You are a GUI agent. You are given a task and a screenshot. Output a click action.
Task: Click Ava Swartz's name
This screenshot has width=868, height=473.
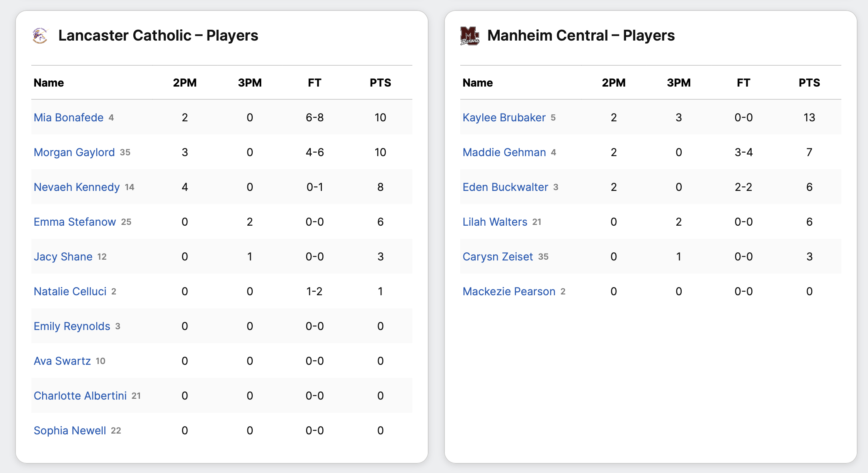pos(62,361)
